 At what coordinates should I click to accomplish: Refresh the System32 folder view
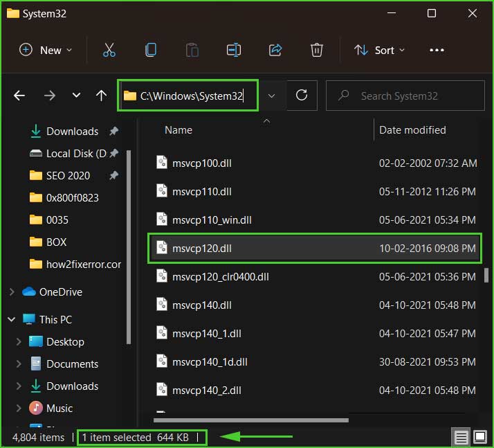(302, 96)
